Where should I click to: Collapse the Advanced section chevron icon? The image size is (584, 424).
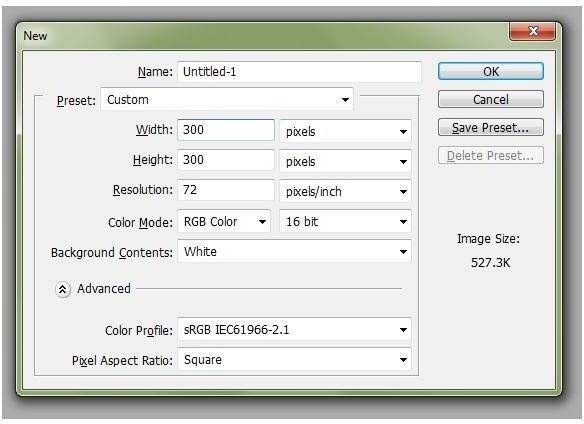click(x=63, y=289)
